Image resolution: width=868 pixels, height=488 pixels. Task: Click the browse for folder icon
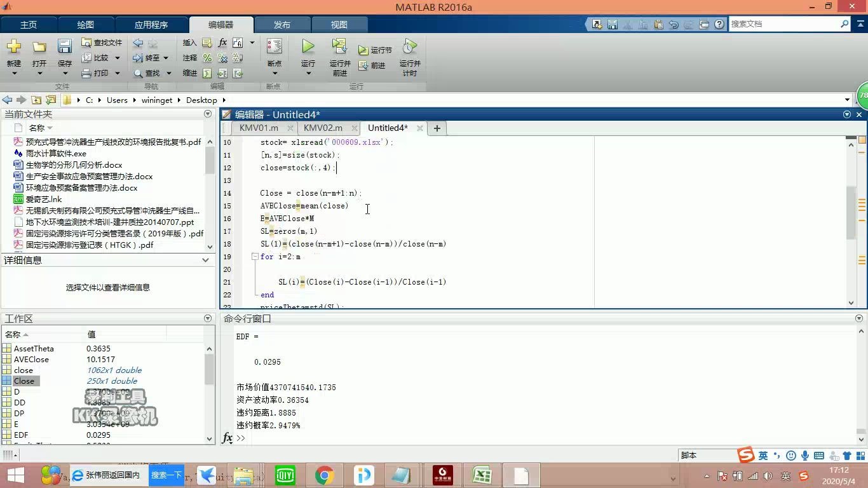(x=51, y=100)
